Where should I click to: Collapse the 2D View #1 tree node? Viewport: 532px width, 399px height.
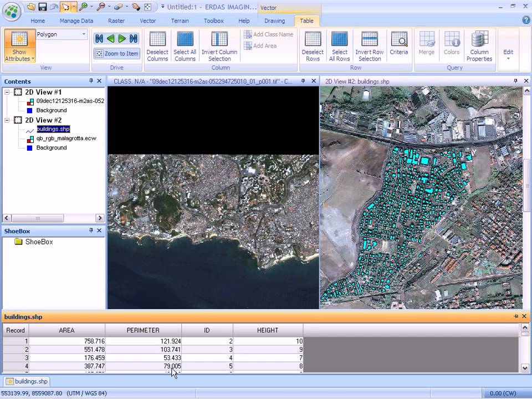pyautogui.click(x=7, y=93)
